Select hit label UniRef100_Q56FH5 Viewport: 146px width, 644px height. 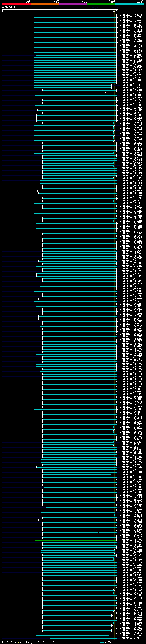131,357
